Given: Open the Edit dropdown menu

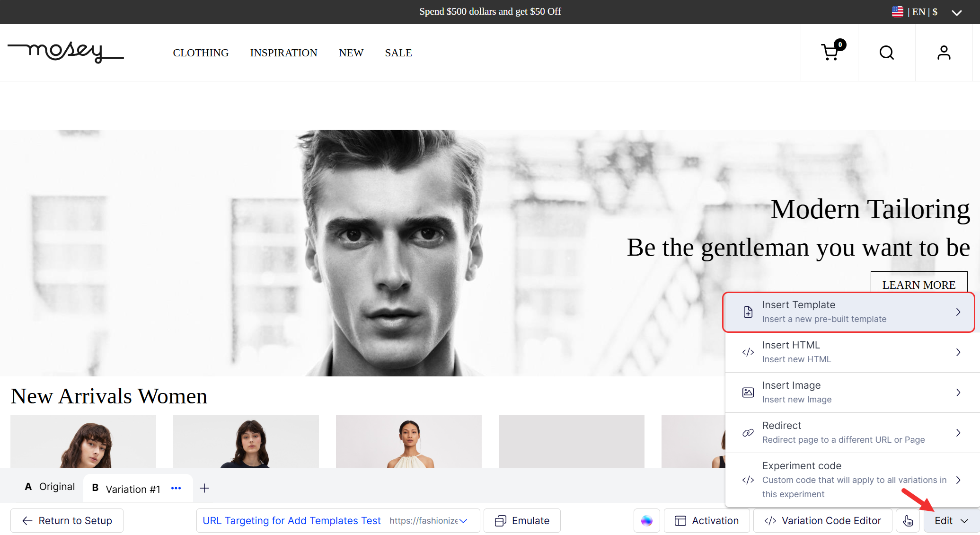Looking at the screenshot, I should click(x=951, y=521).
